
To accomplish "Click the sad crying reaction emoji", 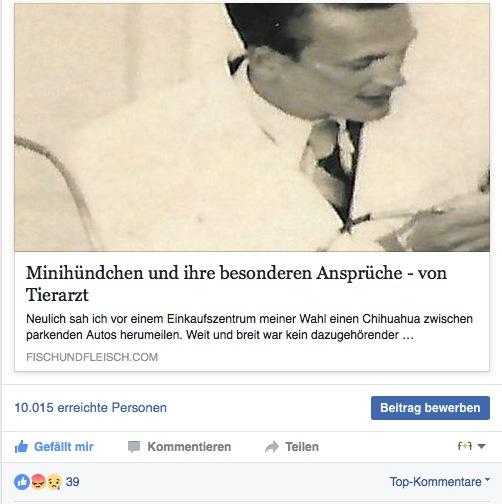I will [x=54, y=482].
